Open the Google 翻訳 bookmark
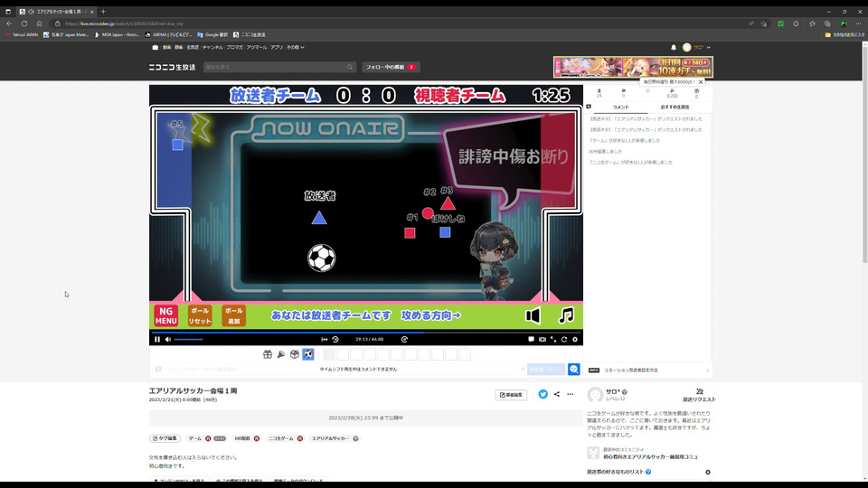 [x=212, y=34]
